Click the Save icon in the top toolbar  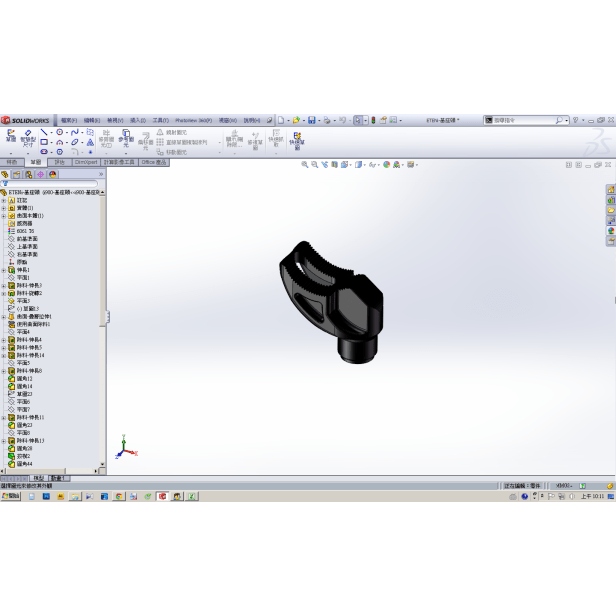pyautogui.click(x=311, y=120)
